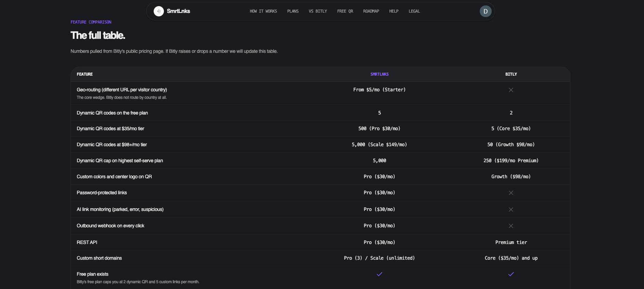Open the VS Bitly nav link
Viewport: 644px width, 289px height.
tap(318, 11)
